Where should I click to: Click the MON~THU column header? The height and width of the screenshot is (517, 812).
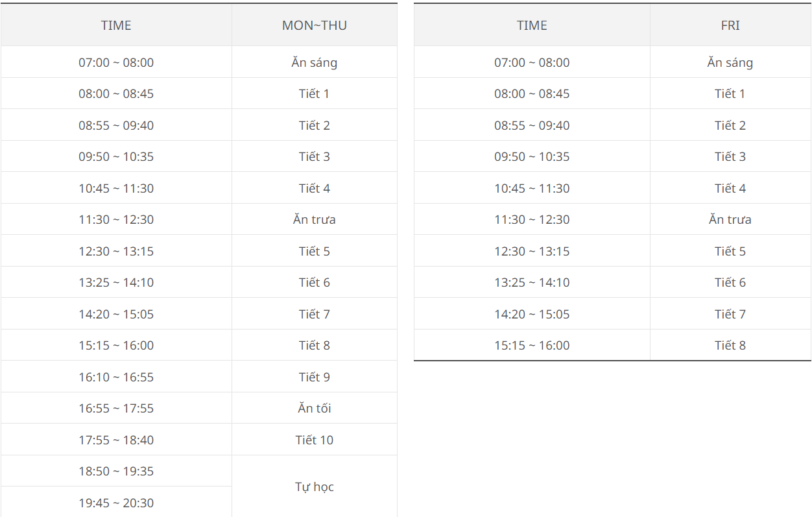pos(314,25)
